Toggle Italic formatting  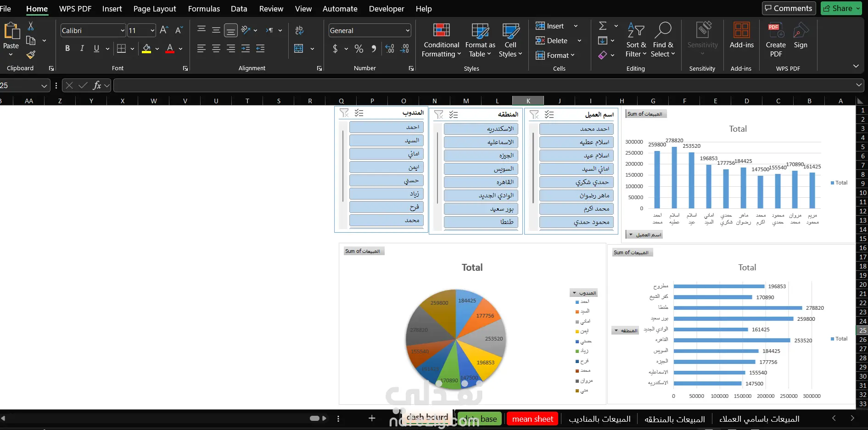[x=82, y=48]
